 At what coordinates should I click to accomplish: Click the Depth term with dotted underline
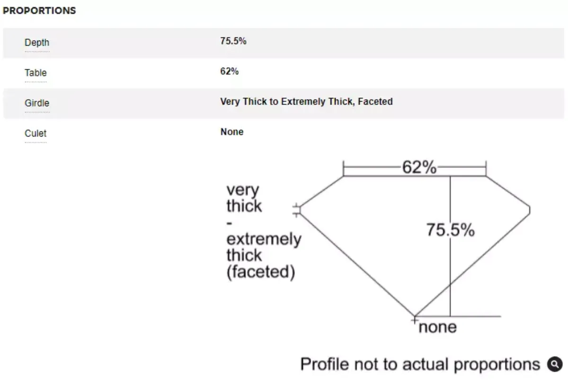pyautogui.click(x=37, y=43)
